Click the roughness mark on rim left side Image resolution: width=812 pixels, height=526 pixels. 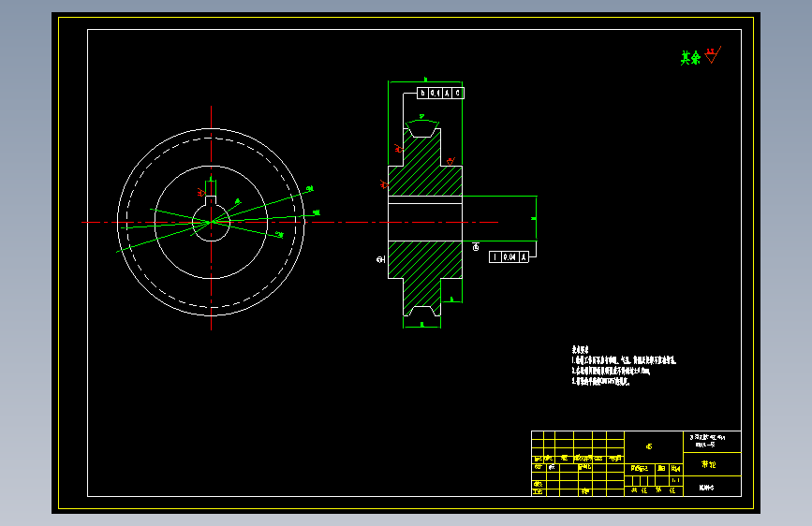[x=399, y=149]
